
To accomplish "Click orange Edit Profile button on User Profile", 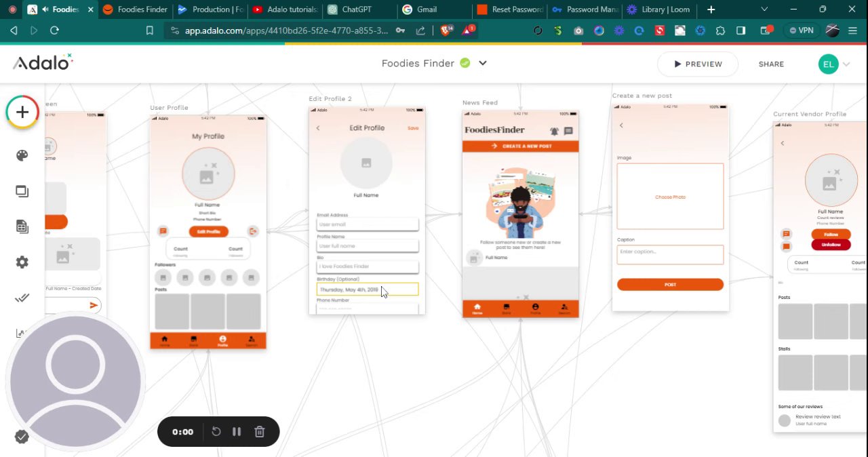I will tap(208, 231).
